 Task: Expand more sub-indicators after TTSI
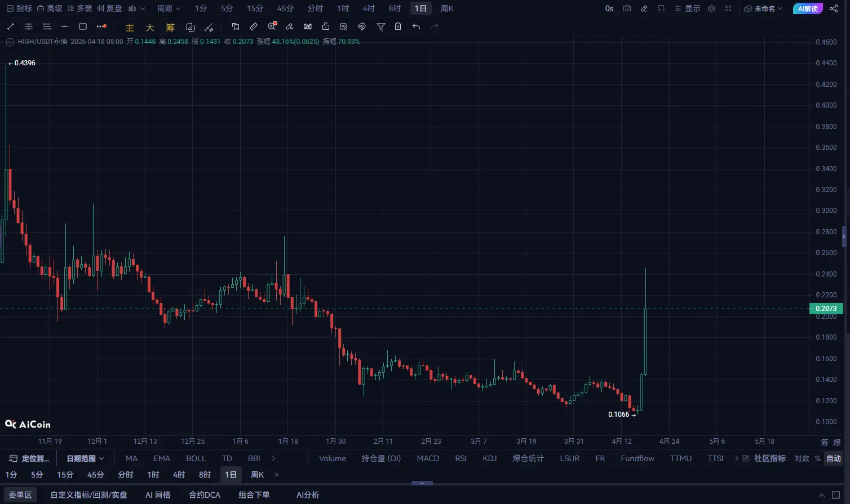736,458
